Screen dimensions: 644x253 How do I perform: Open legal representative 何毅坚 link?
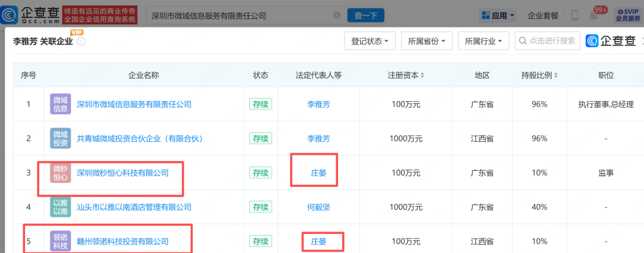(318, 207)
